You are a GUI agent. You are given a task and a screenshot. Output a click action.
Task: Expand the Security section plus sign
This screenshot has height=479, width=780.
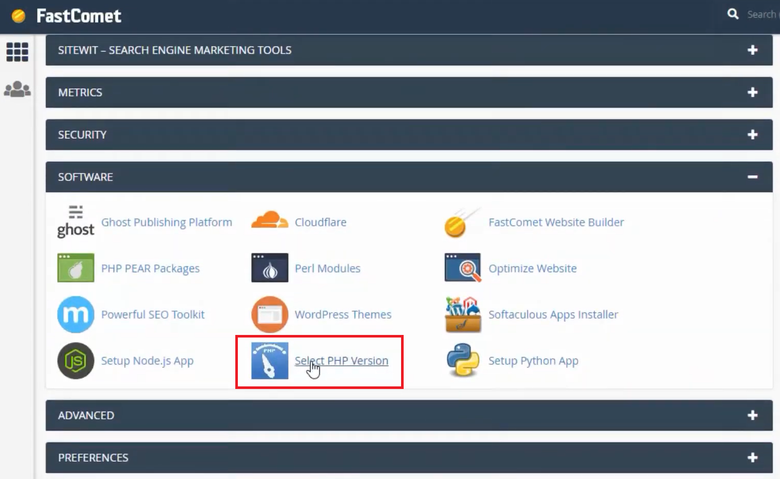click(752, 134)
